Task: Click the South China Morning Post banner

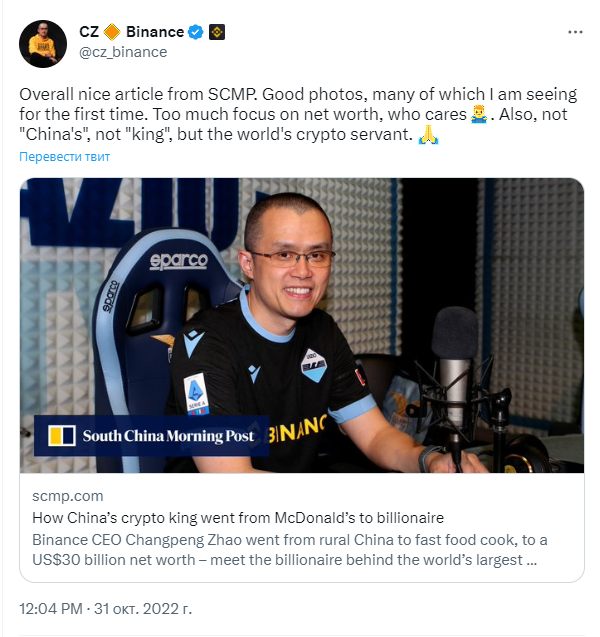Action: point(151,436)
